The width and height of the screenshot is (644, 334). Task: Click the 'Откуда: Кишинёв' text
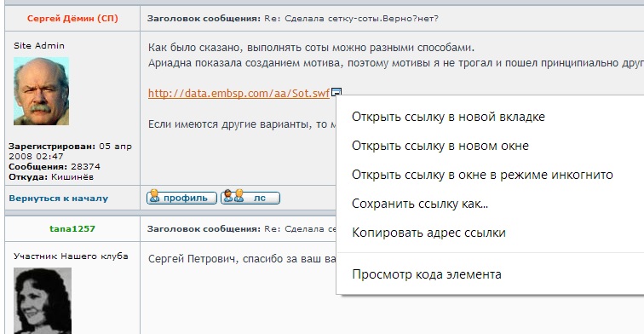[51, 177]
